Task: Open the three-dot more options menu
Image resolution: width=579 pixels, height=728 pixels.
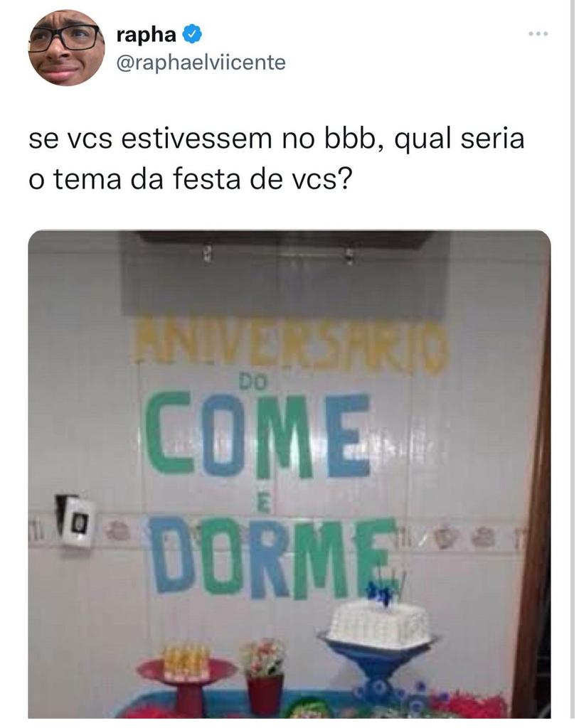Action: [x=538, y=33]
